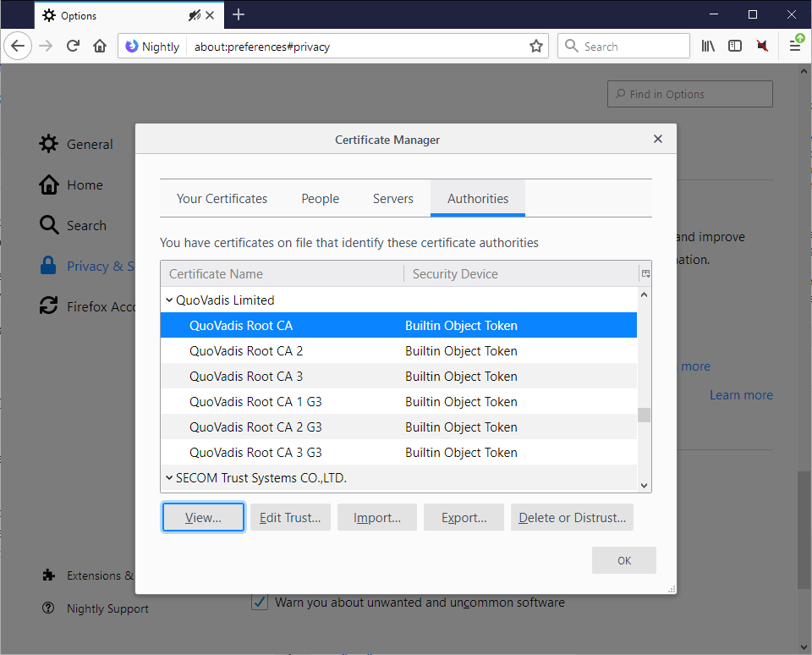812x655 pixels.
Task: Open the column picker icon
Action: 645,273
